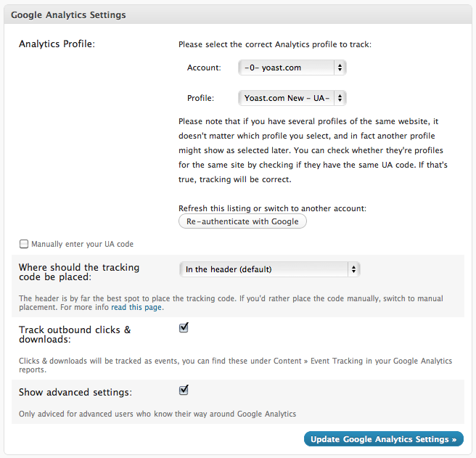This screenshot has width=476, height=458.
Task: Click the 'Manually enter your UA code' label text
Action: pyautogui.click(x=82, y=245)
